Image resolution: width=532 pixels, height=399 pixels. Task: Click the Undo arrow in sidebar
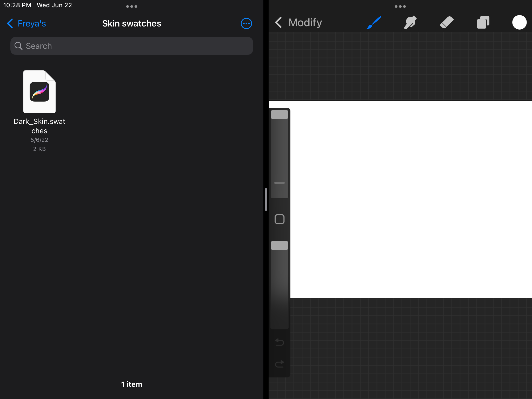(x=280, y=342)
